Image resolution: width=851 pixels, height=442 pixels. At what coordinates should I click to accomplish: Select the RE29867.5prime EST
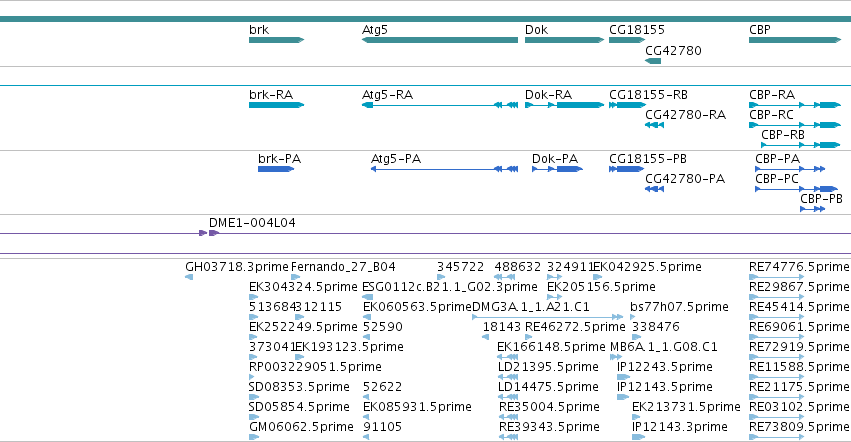click(x=776, y=297)
